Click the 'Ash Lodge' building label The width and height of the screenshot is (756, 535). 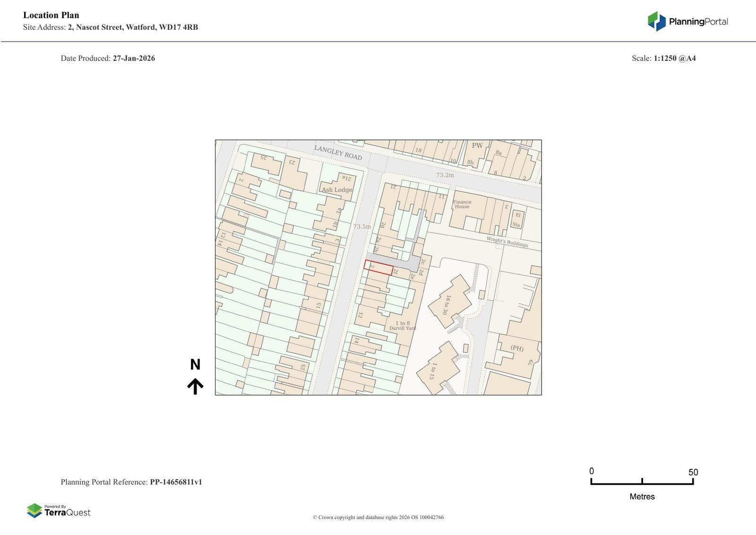coord(337,190)
